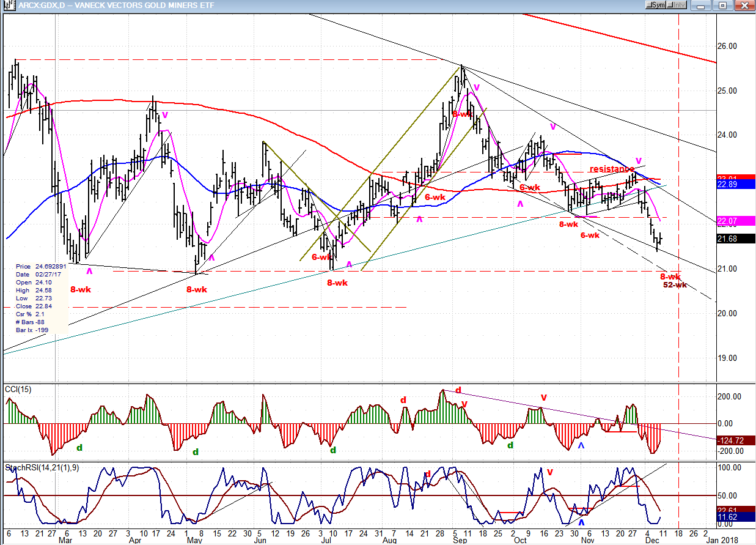Screen dimensions: 756x545
Task: Toggle the Intv link box
Action: tap(676, 6)
